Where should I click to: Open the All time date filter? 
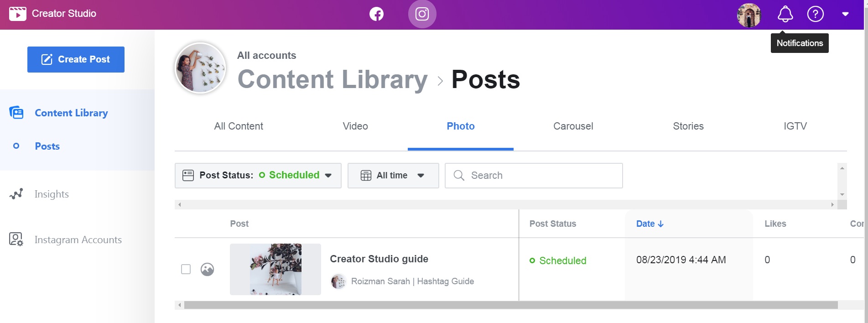pos(393,176)
